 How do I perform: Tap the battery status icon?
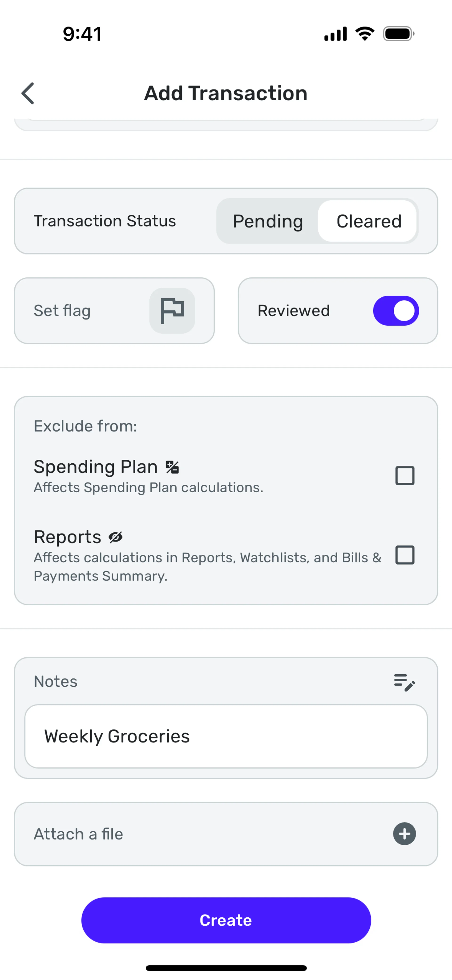(398, 34)
